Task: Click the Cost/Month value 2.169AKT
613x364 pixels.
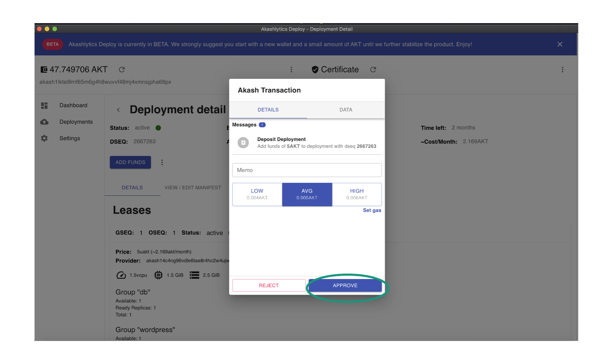Action: pos(475,141)
